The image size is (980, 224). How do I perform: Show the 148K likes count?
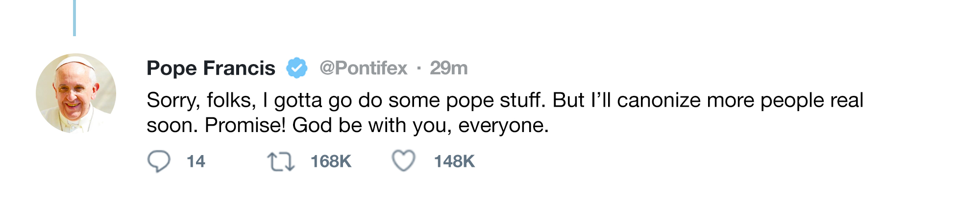tap(454, 161)
